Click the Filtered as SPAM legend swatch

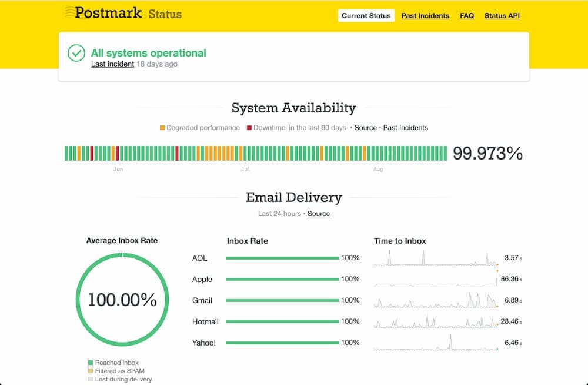point(91,371)
